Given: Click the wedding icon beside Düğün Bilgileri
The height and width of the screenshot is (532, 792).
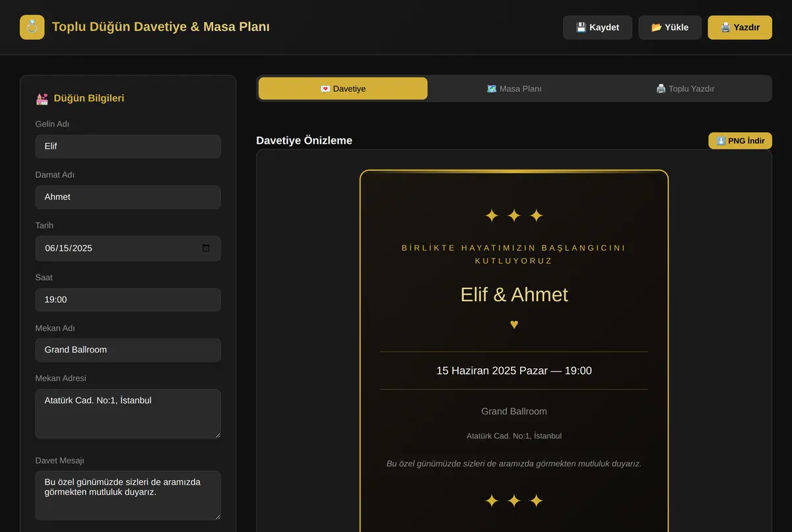Looking at the screenshot, I should (x=42, y=98).
